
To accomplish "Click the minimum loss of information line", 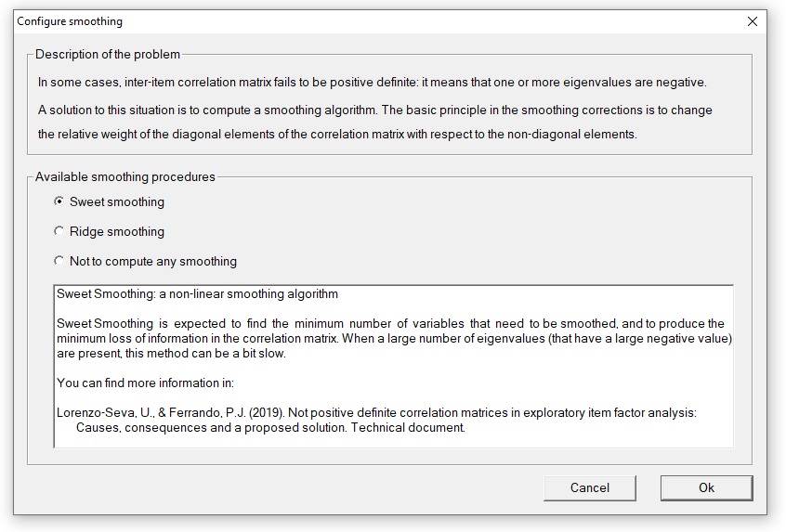I will (394, 339).
